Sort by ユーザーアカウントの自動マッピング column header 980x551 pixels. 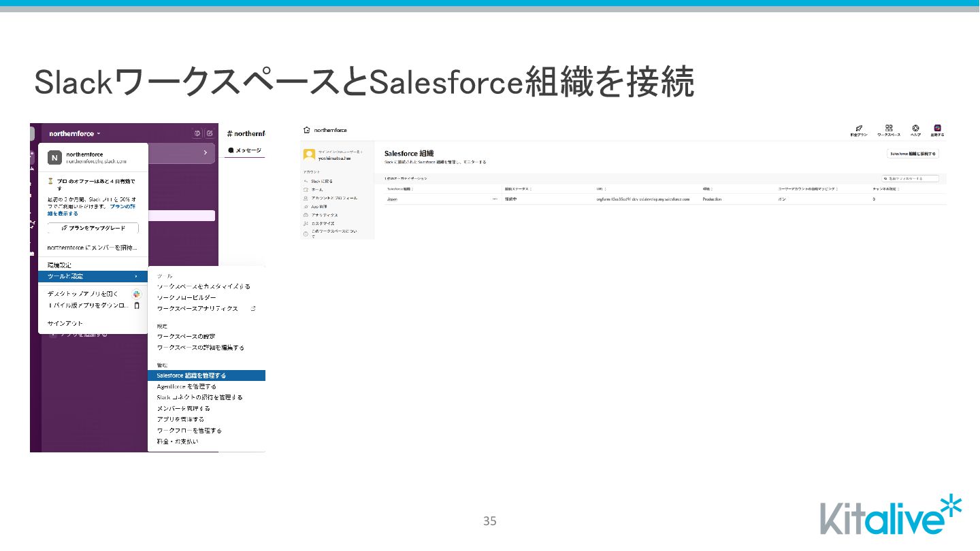click(x=808, y=188)
